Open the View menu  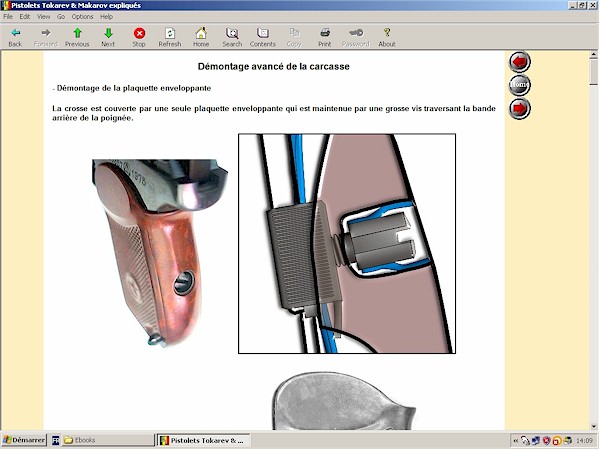point(44,16)
